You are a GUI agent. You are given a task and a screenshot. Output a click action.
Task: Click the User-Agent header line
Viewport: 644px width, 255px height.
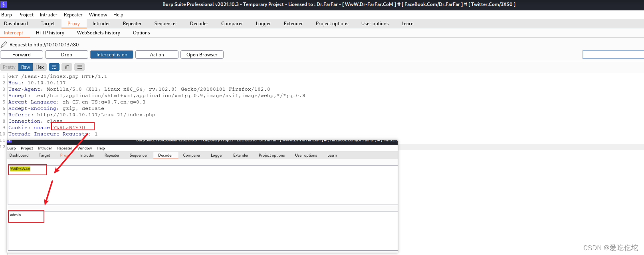[x=139, y=89]
